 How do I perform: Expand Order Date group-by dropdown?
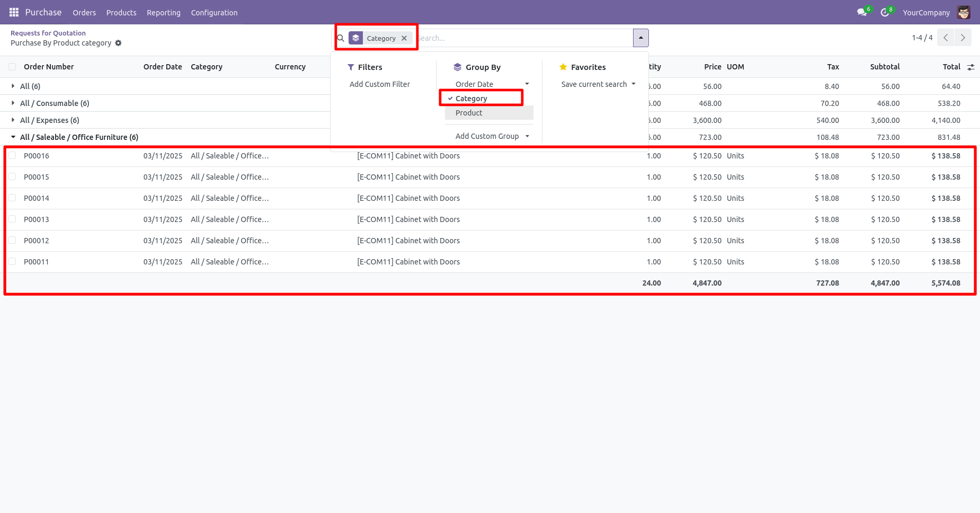click(x=489, y=84)
